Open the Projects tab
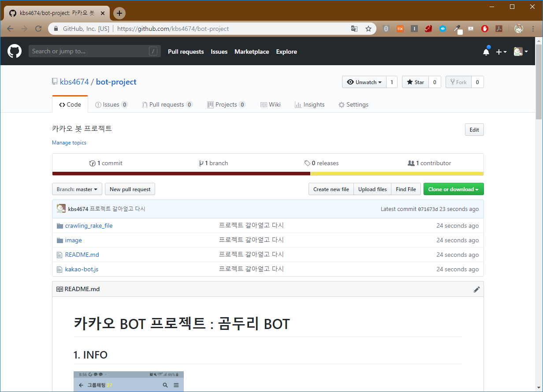Image resolution: width=543 pixels, height=392 pixels. 227,104
